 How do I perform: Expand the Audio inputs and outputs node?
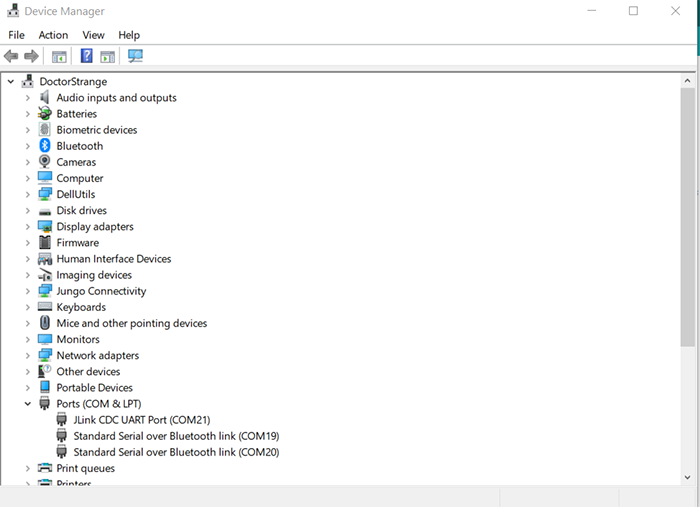tap(28, 98)
